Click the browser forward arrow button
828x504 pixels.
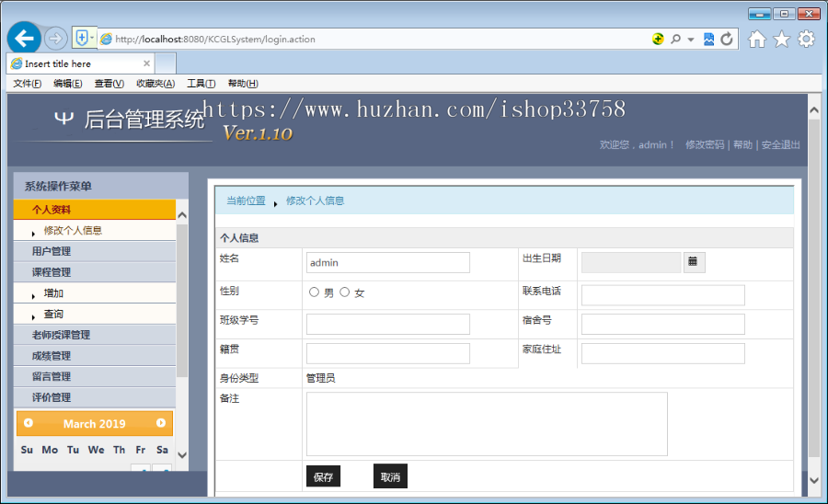tap(55, 39)
